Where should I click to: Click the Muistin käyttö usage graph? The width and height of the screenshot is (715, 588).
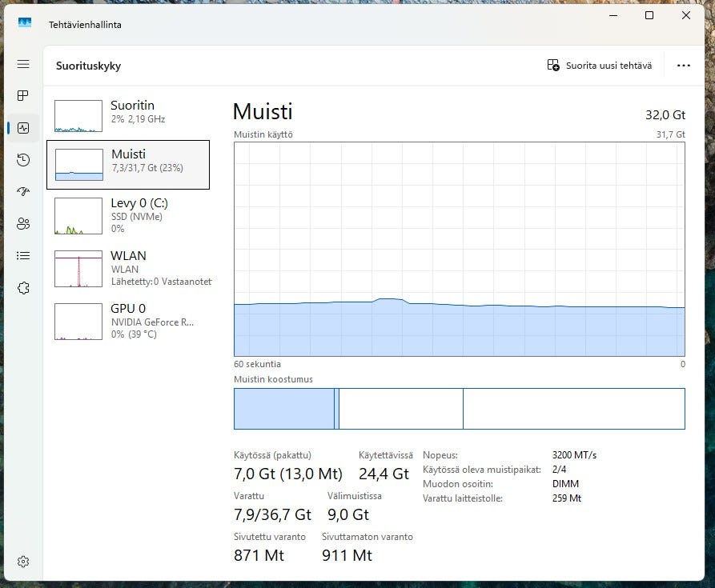point(460,249)
